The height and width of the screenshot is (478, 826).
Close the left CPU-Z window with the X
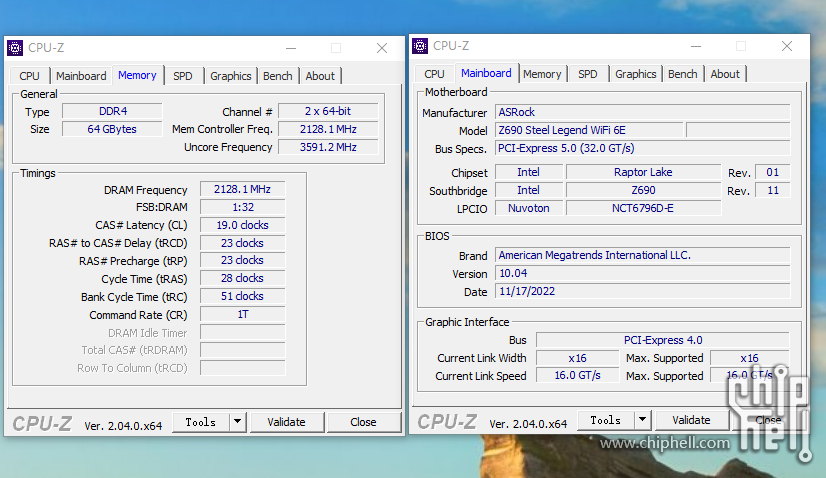382,48
